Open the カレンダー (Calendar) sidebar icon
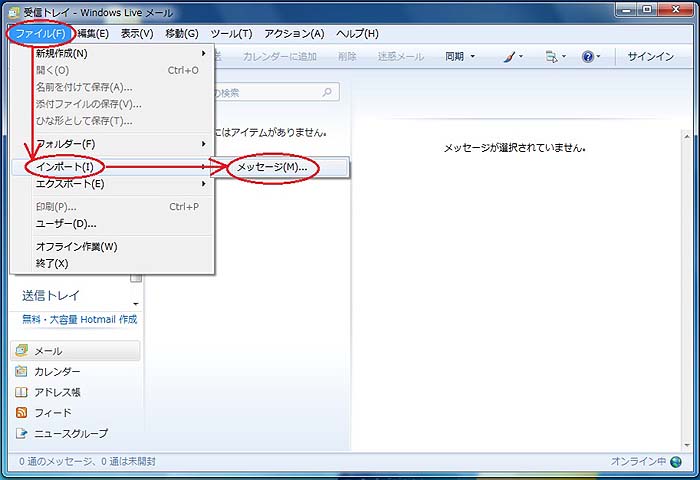Screen dimensions: 700x480 point(22,372)
